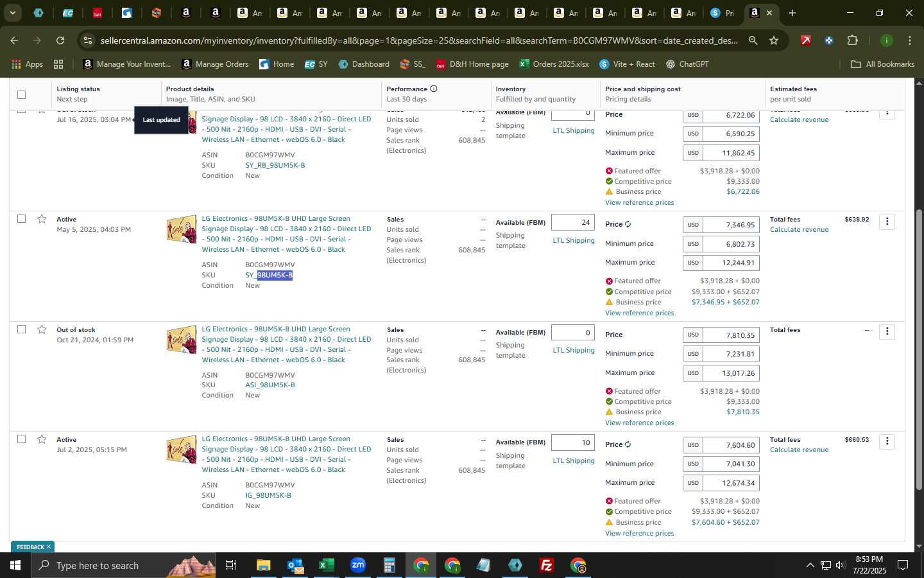Image resolution: width=924 pixels, height=578 pixels.
Task: Open actions menu for $639.92 fees row
Action: coord(887,222)
